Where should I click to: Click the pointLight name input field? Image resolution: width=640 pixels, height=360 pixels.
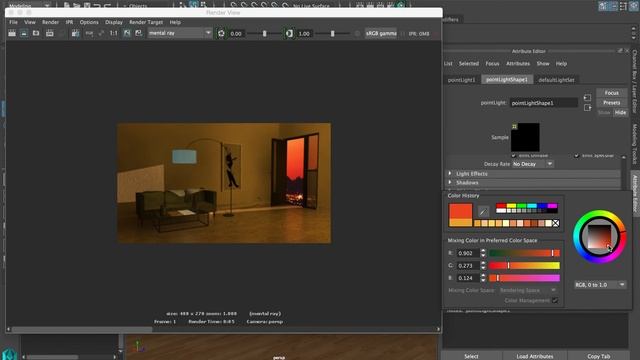tap(544, 103)
